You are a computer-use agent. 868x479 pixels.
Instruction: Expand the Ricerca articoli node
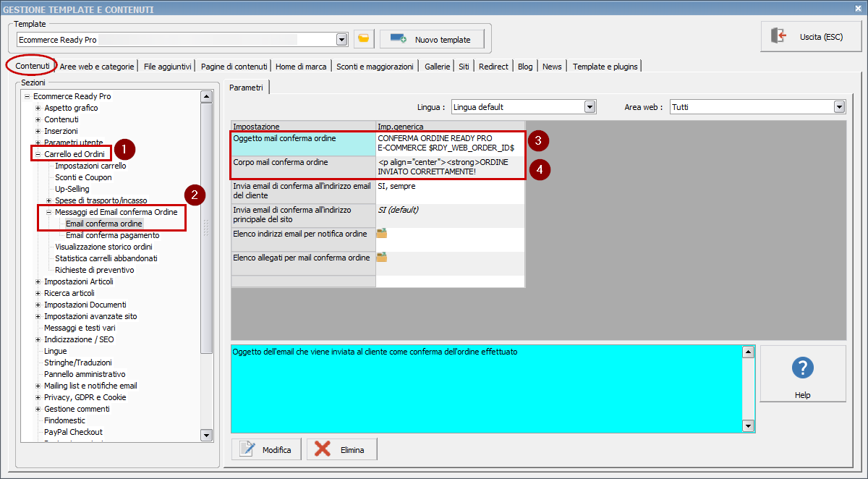[38, 293]
